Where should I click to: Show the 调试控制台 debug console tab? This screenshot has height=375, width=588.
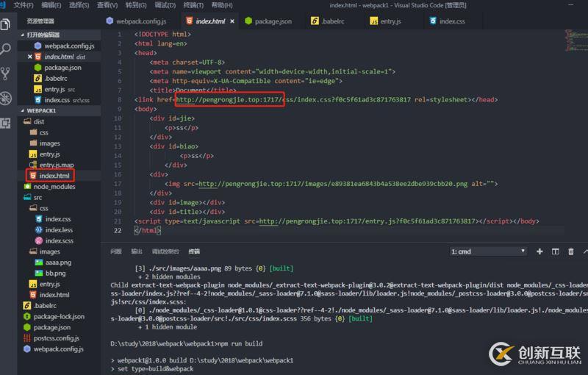165,251
